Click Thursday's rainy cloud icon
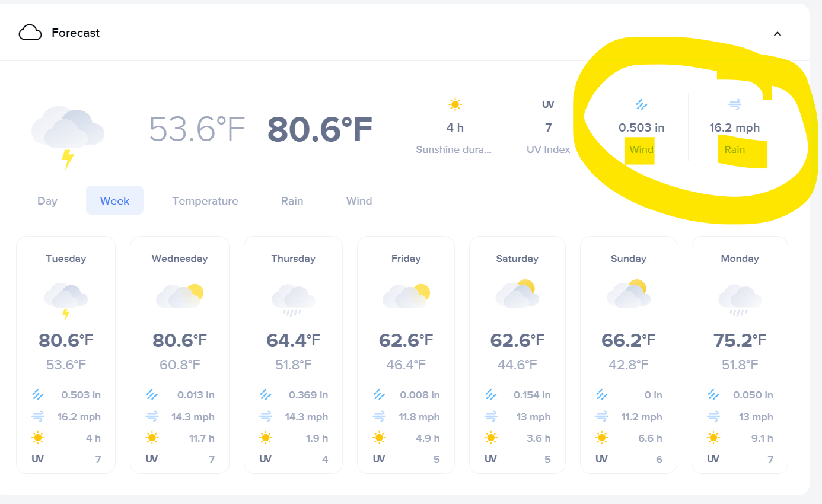 click(x=293, y=299)
